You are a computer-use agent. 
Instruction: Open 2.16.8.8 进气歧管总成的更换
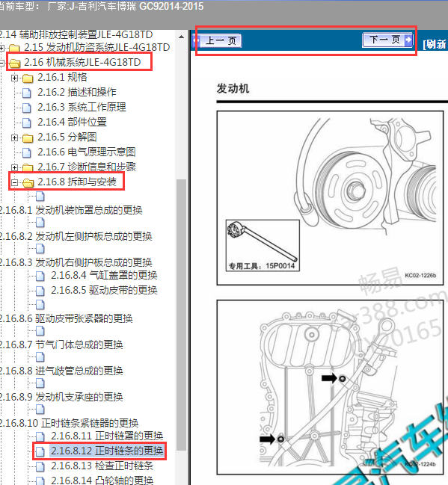(x=61, y=371)
